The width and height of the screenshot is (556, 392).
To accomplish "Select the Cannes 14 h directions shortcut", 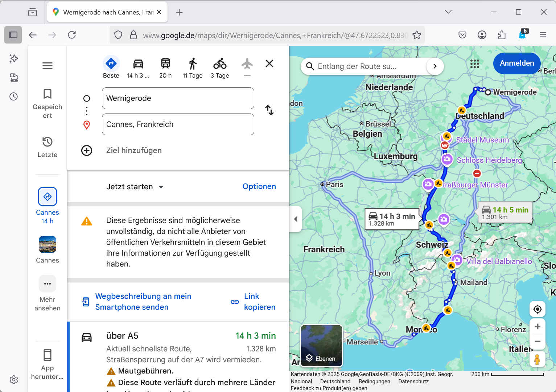I will click(x=48, y=206).
